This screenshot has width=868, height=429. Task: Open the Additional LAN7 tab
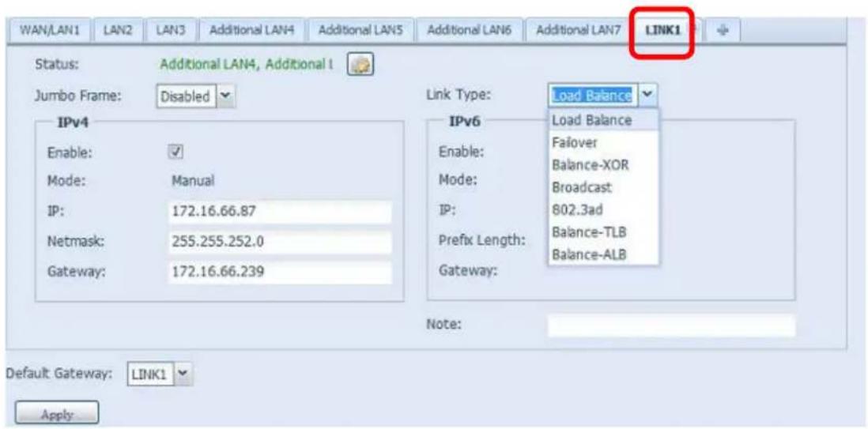578,32
